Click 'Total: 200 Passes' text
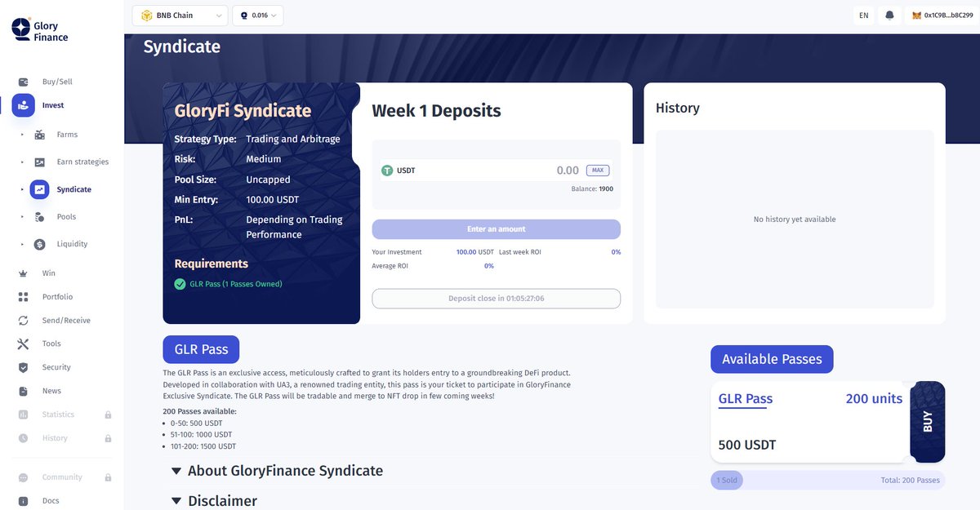980x510 pixels. pos(910,480)
